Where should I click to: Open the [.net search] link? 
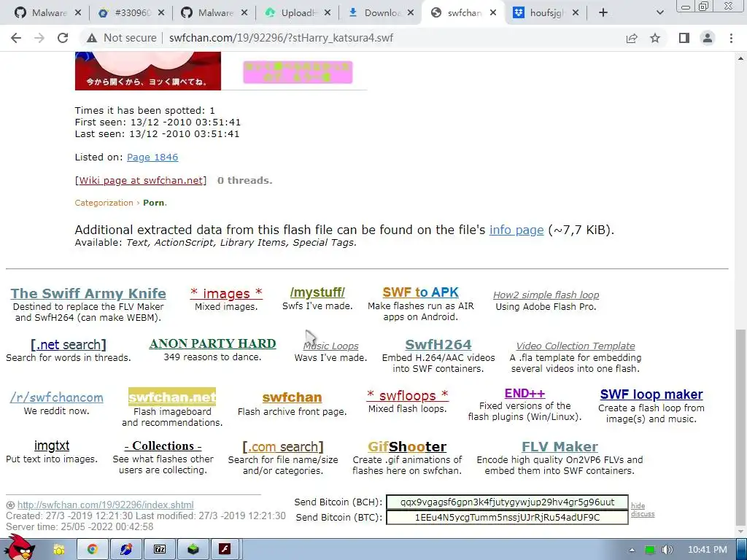pyautogui.click(x=69, y=344)
